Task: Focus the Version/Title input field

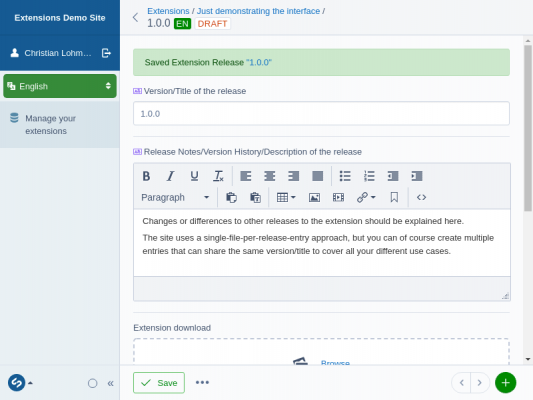Action: point(321,114)
